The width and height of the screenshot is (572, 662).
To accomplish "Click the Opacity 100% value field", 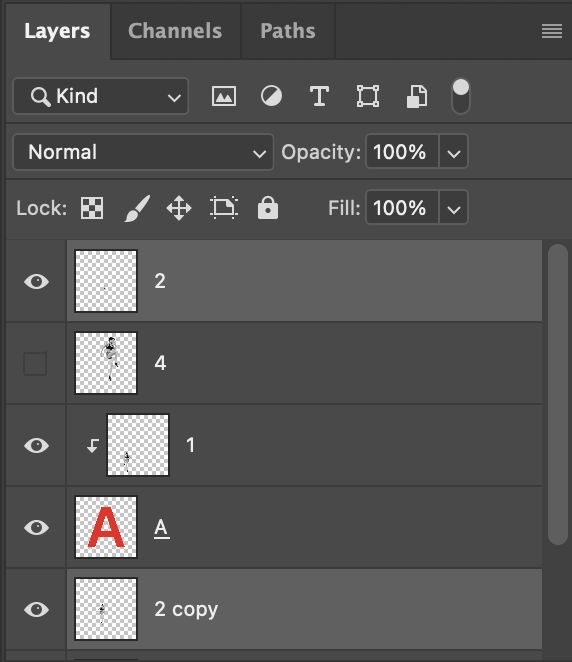I will pyautogui.click(x=402, y=152).
